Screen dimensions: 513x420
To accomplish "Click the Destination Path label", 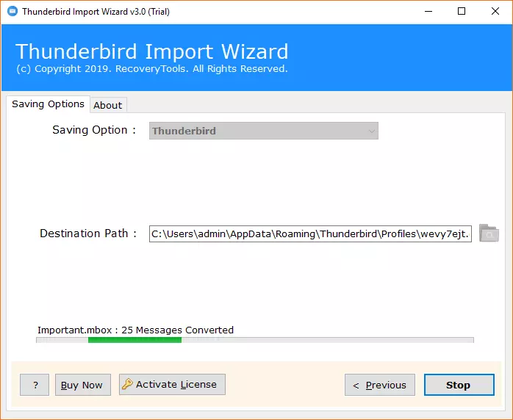I will point(88,233).
